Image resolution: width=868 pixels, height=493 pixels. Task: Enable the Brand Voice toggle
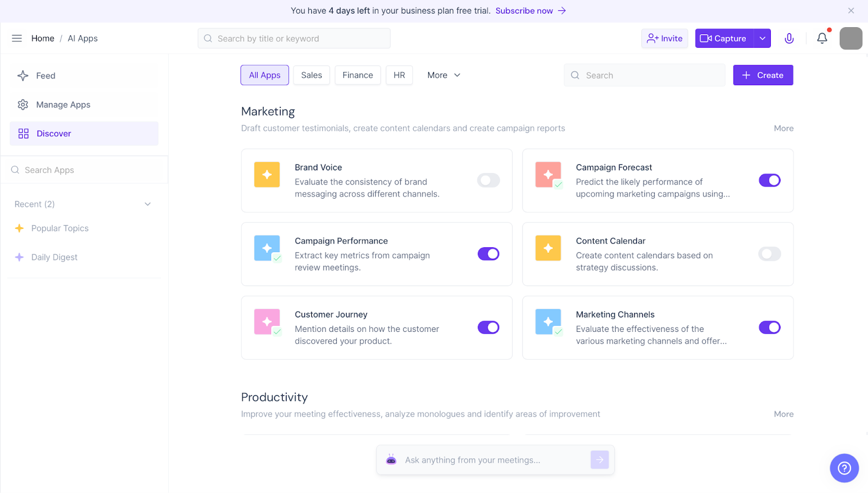(x=488, y=181)
